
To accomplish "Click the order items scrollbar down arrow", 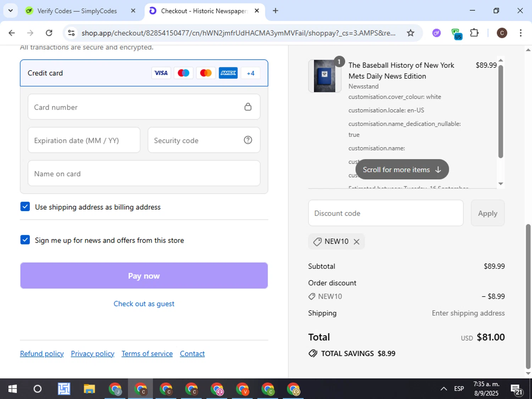I will pos(501,184).
